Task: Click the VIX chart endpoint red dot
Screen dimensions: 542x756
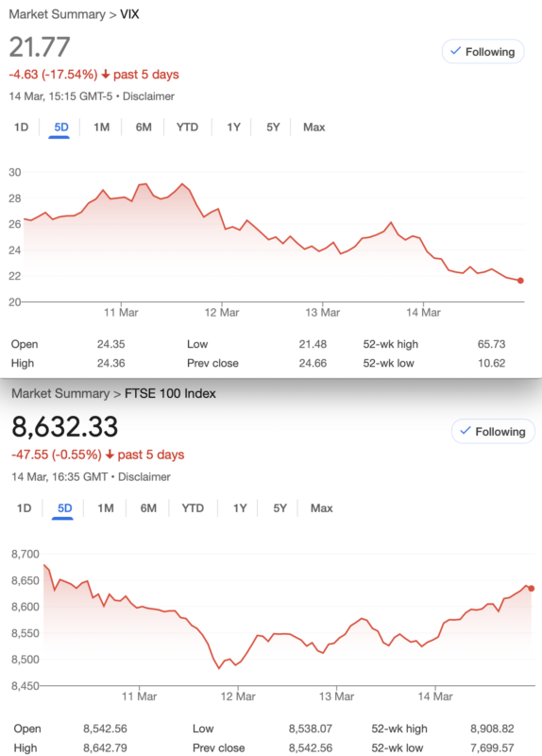Action: point(520,281)
